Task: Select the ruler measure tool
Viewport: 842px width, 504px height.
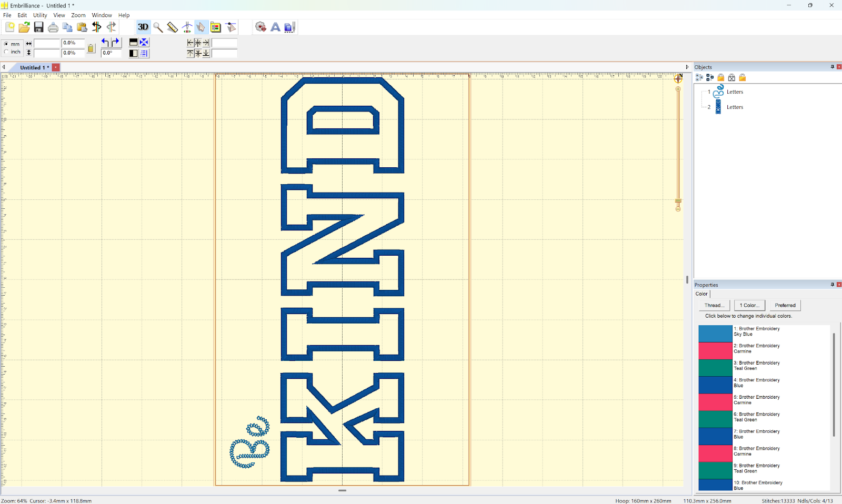Action: click(x=173, y=27)
